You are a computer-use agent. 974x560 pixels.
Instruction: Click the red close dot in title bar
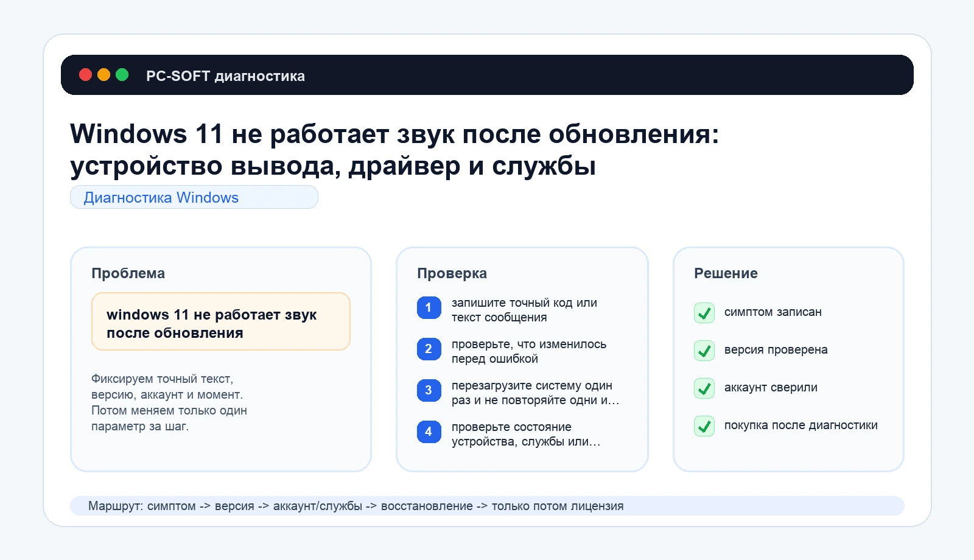pos(86,75)
